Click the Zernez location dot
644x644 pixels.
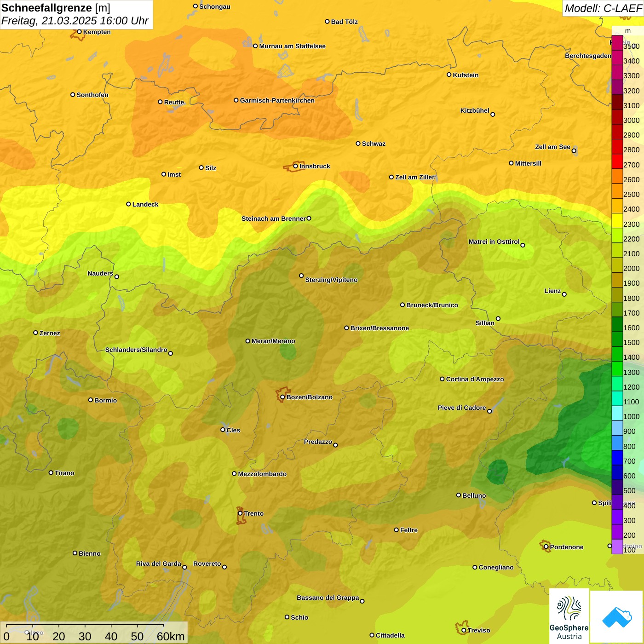[x=35, y=333]
